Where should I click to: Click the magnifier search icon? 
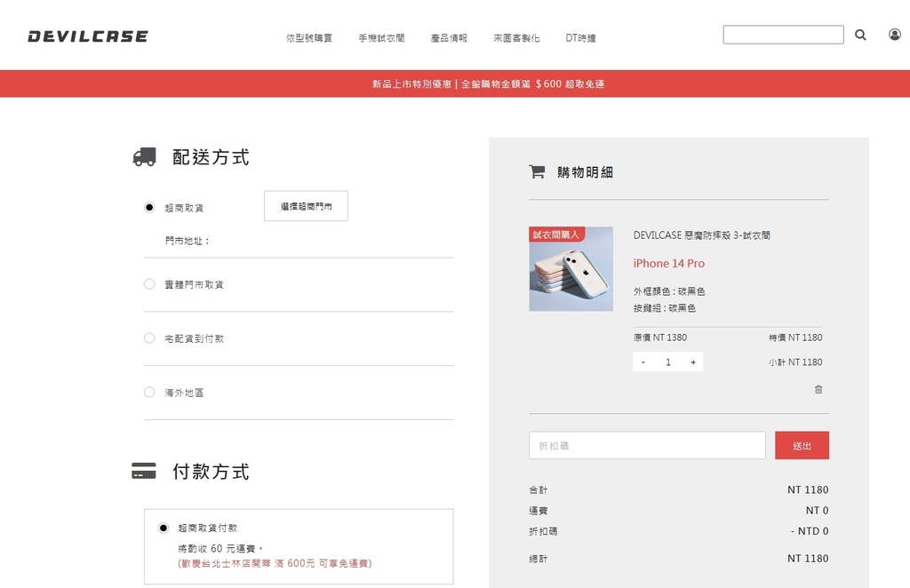(860, 35)
